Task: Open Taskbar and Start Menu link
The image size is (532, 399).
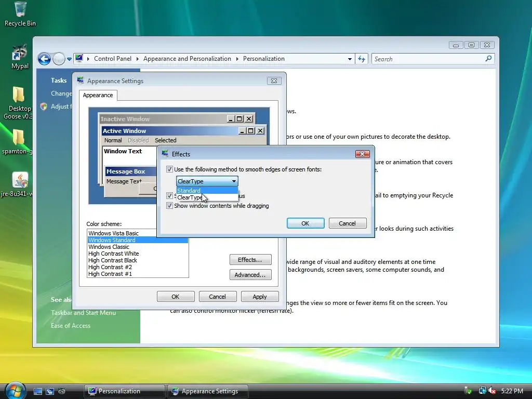Action: tap(84, 312)
